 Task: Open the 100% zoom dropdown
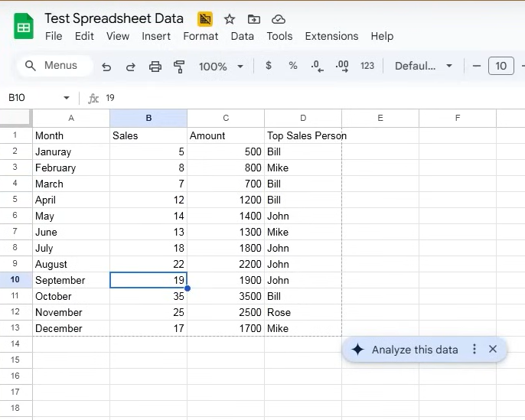click(221, 67)
